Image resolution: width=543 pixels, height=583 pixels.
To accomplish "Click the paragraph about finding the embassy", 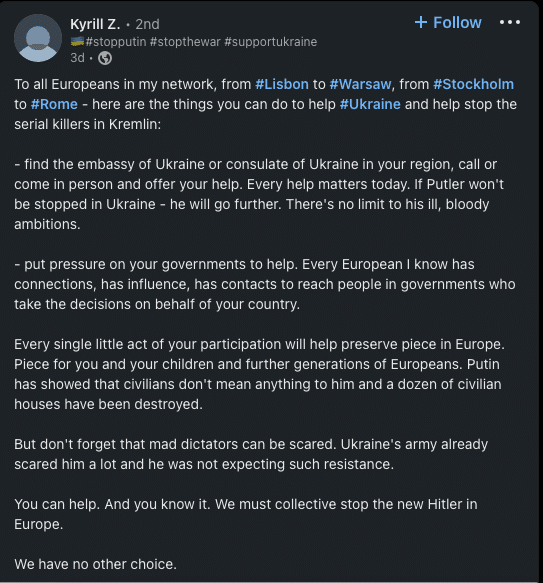I will point(259,194).
